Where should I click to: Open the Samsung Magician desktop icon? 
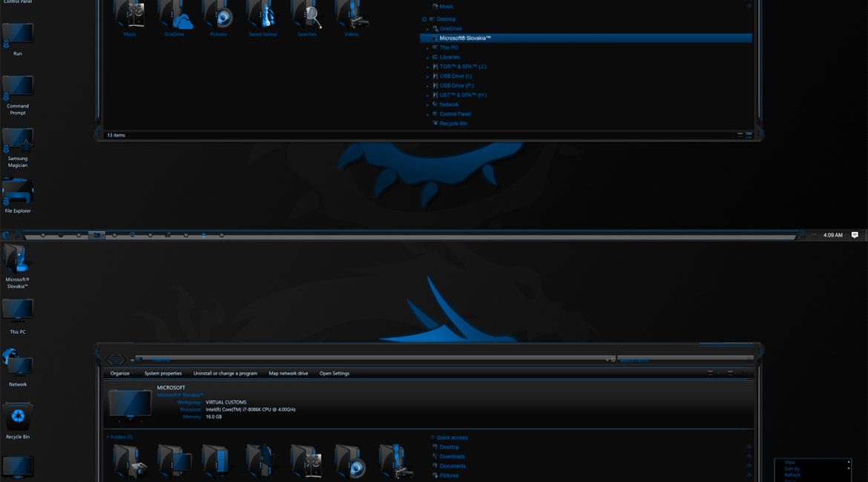18,148
